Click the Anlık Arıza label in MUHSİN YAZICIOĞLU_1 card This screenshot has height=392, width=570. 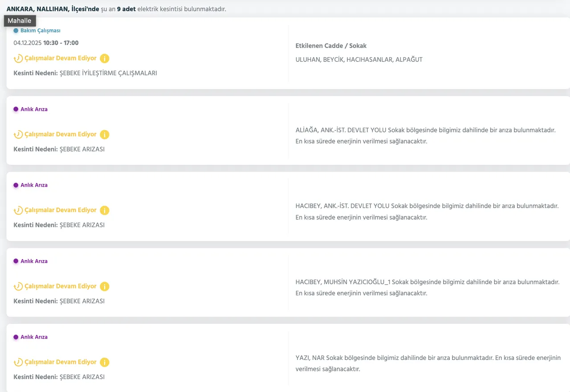(x=34, y=261)
